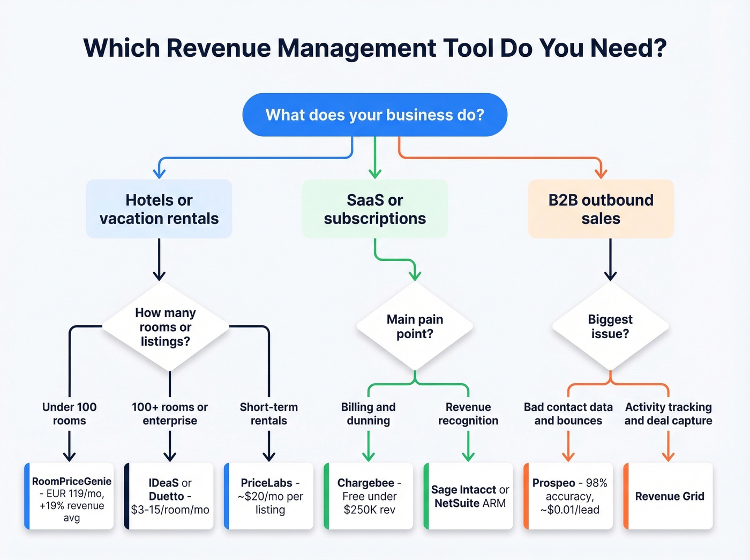Select the 'B2B outbound sales' branch

(601, 209)
